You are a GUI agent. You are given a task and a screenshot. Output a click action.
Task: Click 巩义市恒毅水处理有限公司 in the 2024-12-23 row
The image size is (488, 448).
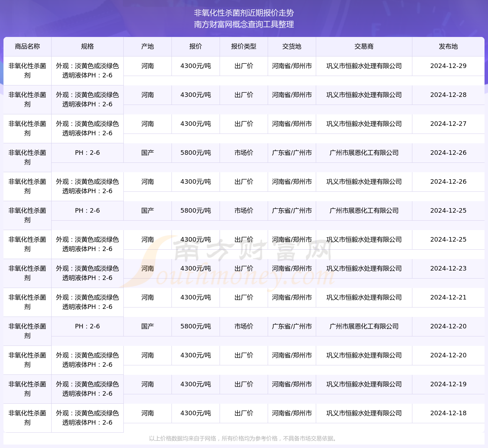click(364, 268)
